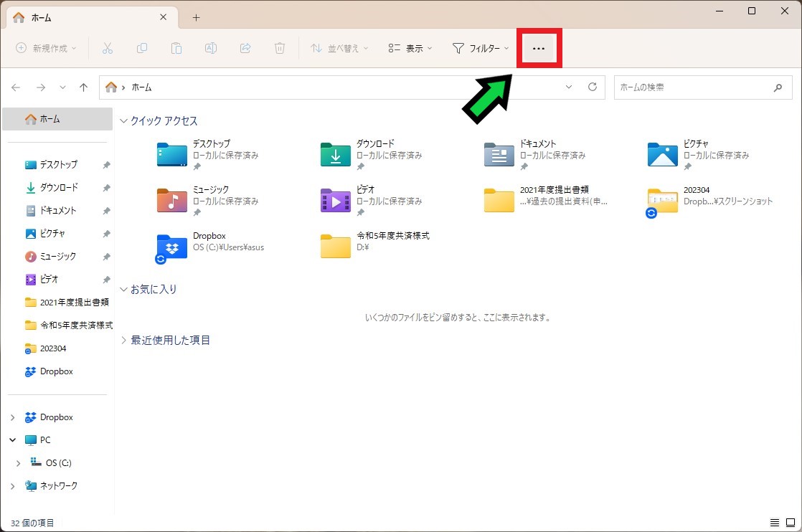Select the Cut icon on the toolbar
Viewport: 802px width, 532px height.
(x=108, y=48)
